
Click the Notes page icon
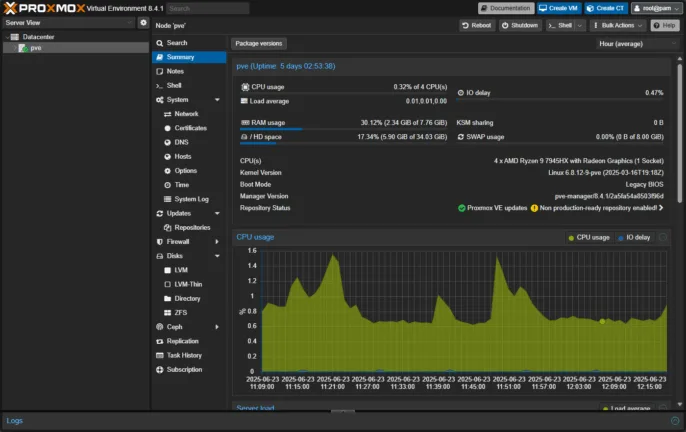pyautogui.click(x=160, y=71)
